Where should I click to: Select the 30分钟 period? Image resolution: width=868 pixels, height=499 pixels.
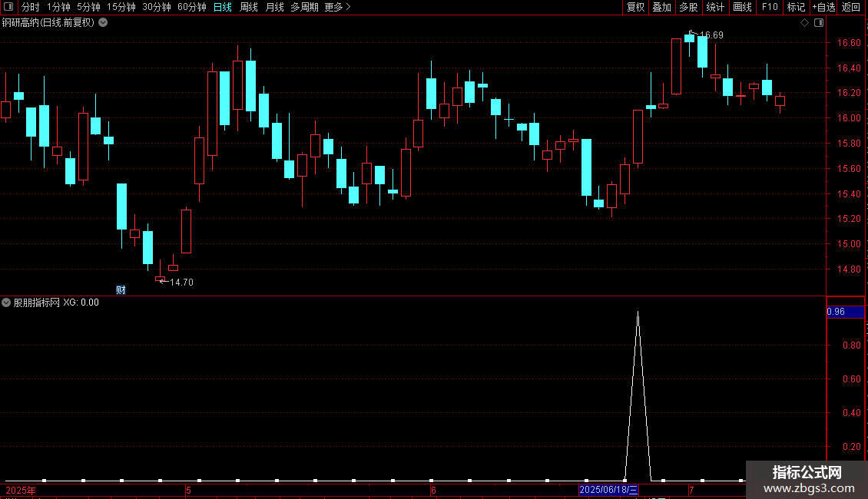[x=157, y=7]
